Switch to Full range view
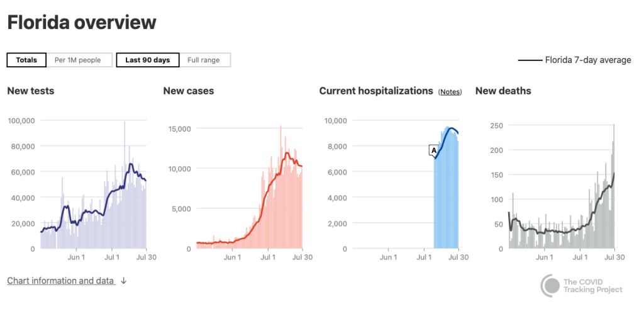This screenshot has height=309, width=644. click(204, 60)
